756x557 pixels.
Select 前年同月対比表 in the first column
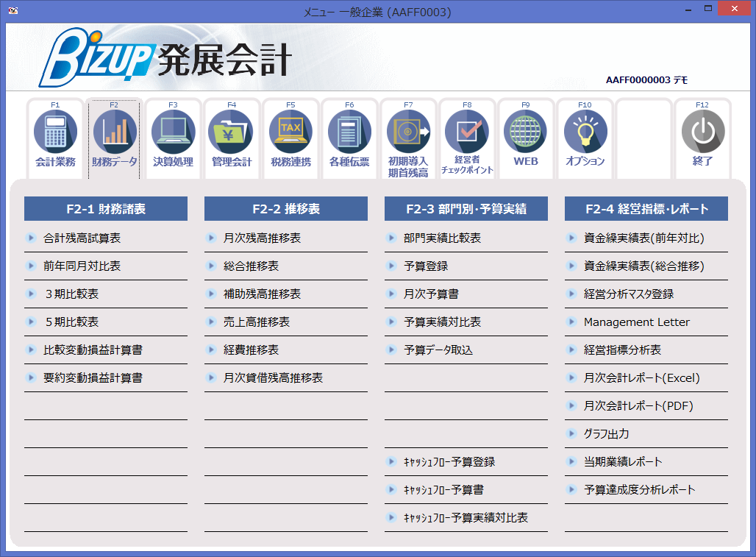point(81,266)
